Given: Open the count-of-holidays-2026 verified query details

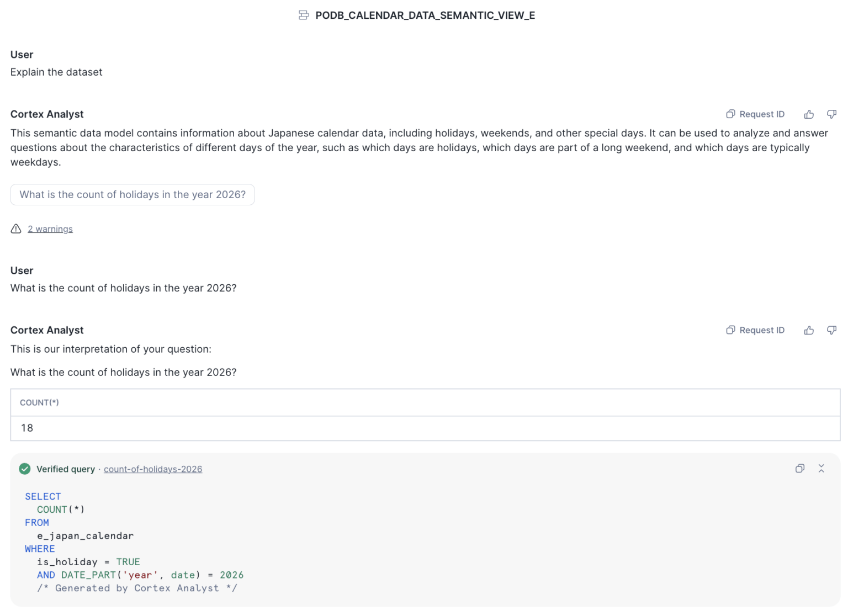Looking at the screenshot, I should [153, 469].
